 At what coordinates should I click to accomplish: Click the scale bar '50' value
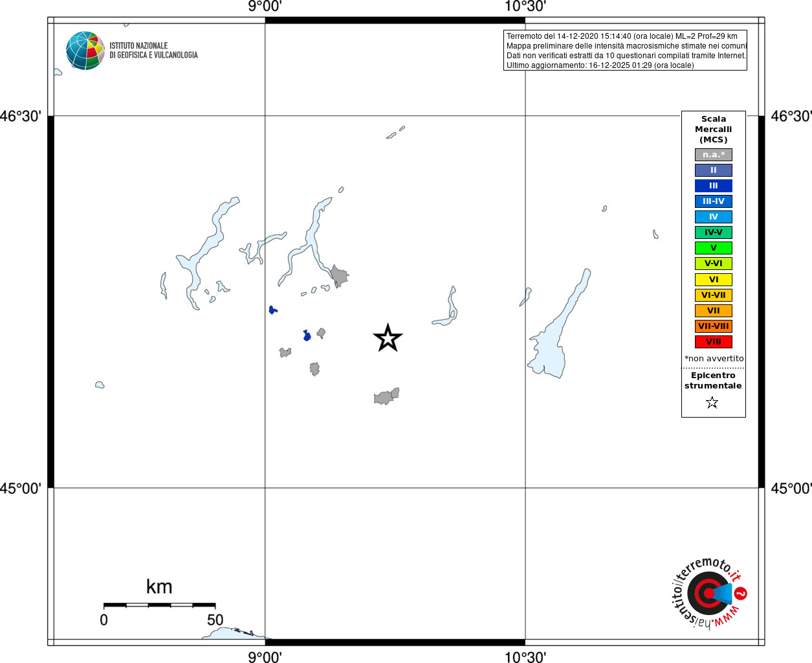click(215, 620)
